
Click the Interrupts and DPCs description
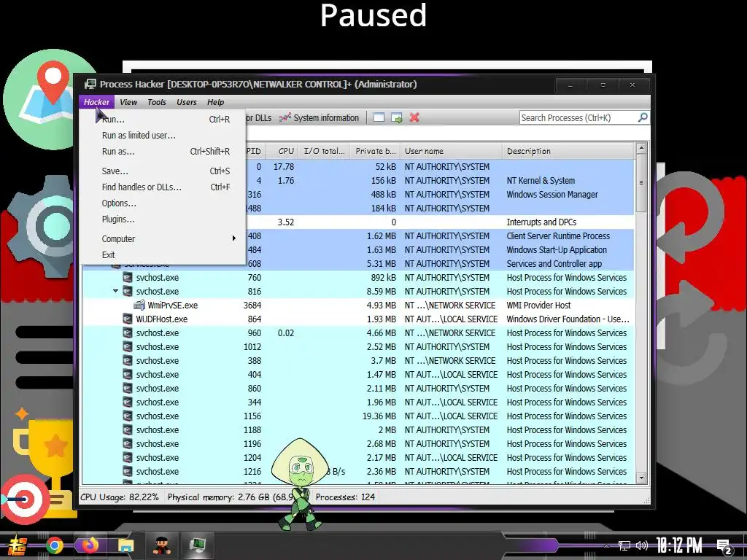click(x=541, y=222)
